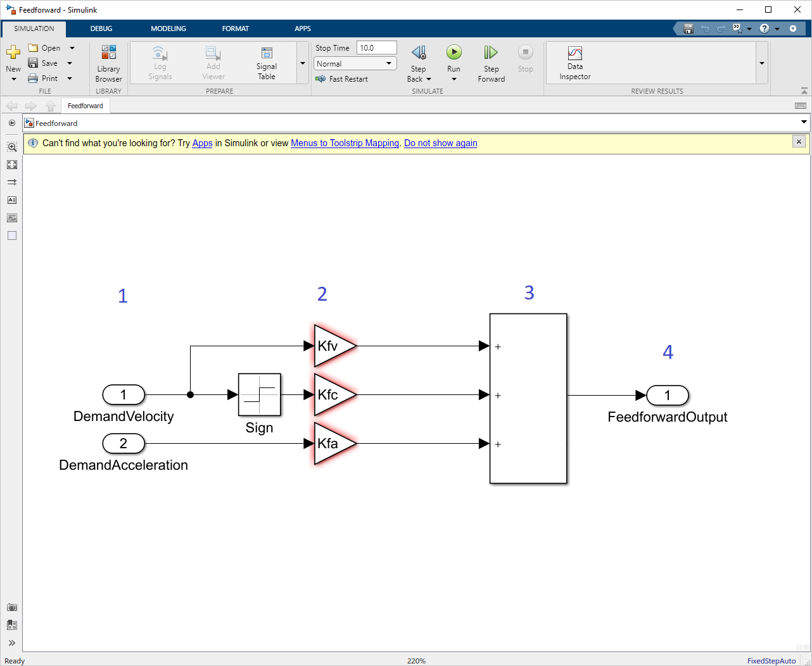Click the Open folder icon
Image resolution: width=812 pixels, height=666 pixels.
(x=34, y=48)
